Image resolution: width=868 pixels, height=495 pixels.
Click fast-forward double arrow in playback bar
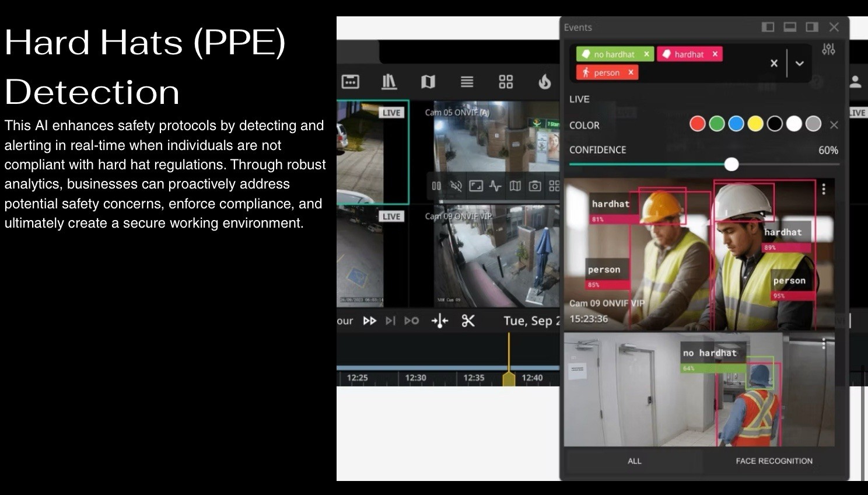370,320
